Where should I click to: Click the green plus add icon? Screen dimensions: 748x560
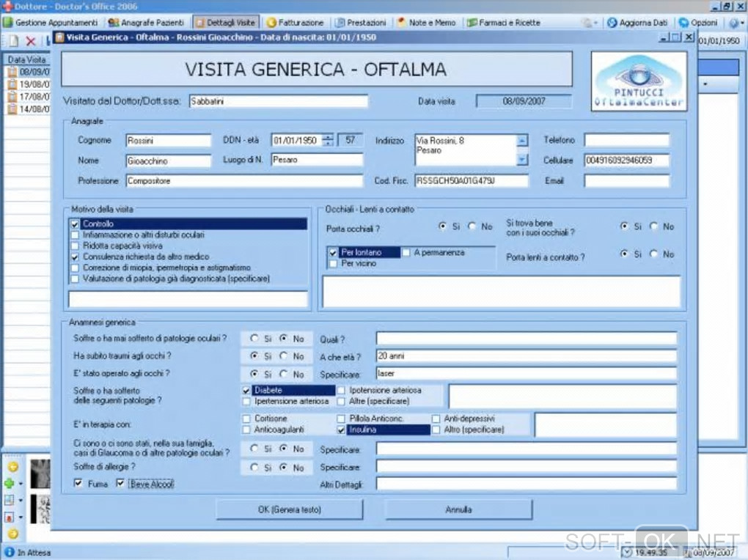[10, 483]
